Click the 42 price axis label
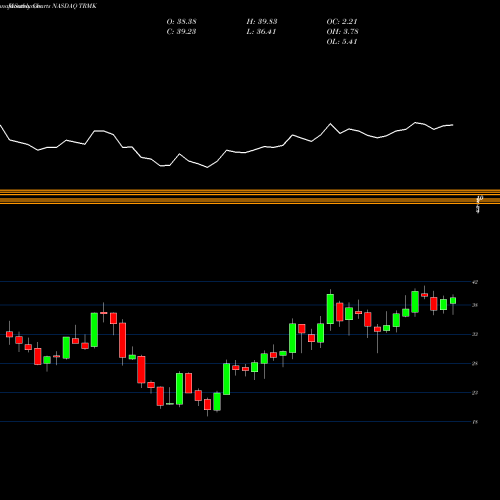This screenshot has width=500, height=500. pos(475,282)
